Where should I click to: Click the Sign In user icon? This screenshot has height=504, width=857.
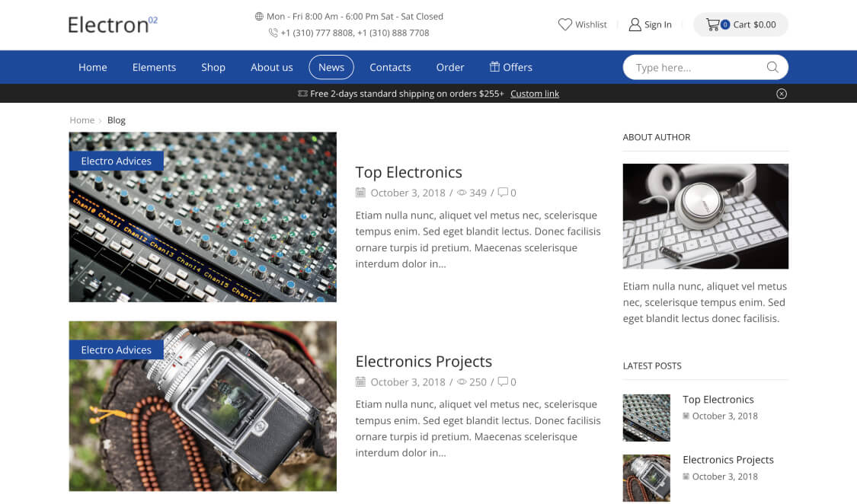(x=635, y=24)
